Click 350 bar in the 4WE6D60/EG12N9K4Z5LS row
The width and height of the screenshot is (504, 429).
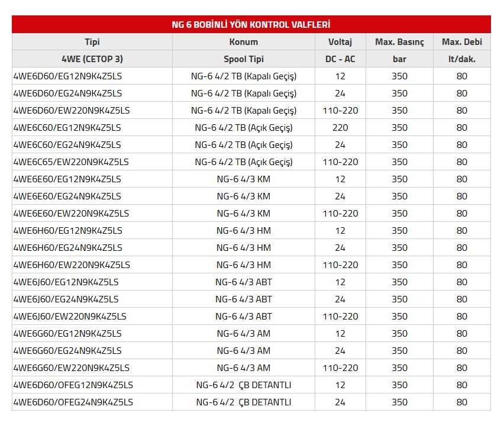(399, 76)
